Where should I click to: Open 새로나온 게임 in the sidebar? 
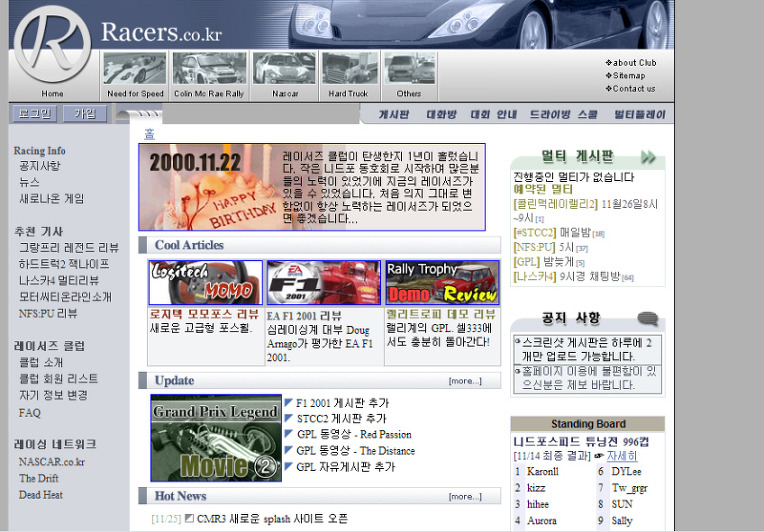click(52, 199)
